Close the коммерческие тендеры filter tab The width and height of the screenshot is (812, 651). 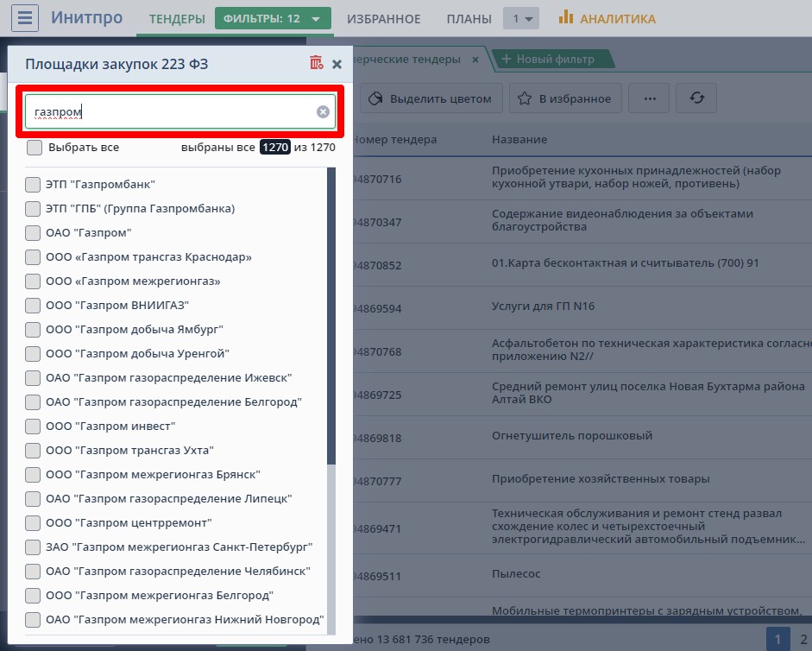[475, 59]
